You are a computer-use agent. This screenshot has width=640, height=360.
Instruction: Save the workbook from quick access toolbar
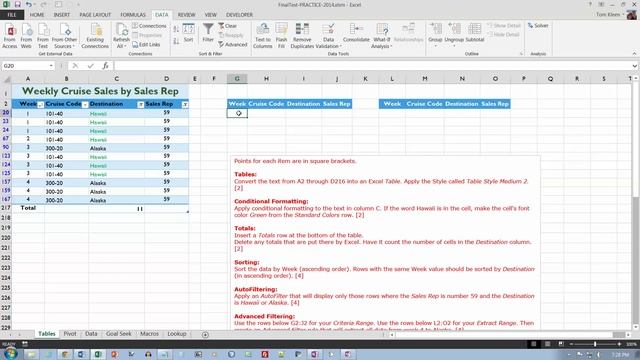pos(18,4)
